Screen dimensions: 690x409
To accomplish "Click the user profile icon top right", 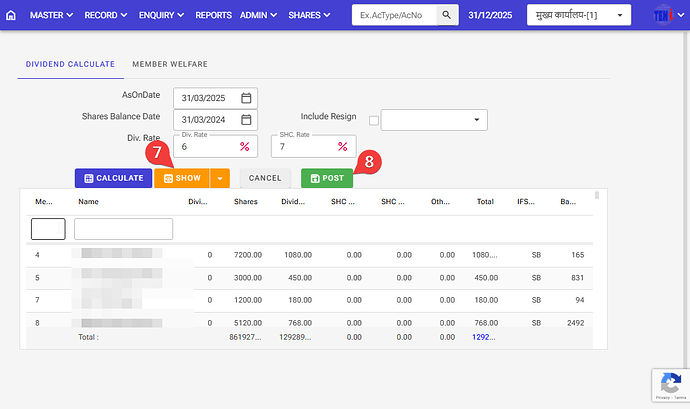I will [663, 16].
